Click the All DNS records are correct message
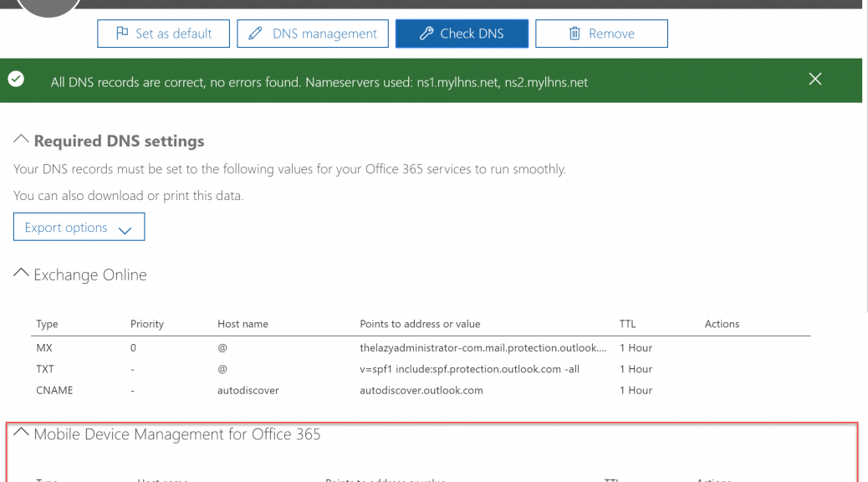 tap(319, 83)
